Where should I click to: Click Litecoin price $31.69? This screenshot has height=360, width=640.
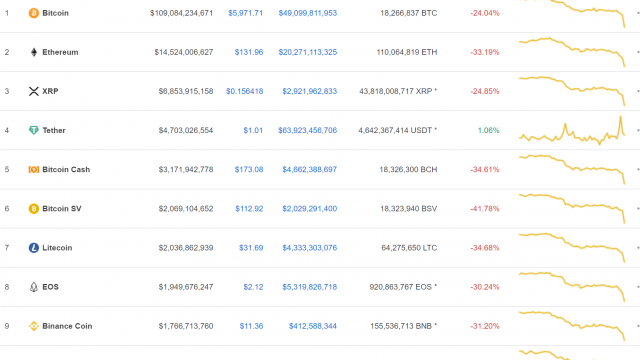point(251,248)
